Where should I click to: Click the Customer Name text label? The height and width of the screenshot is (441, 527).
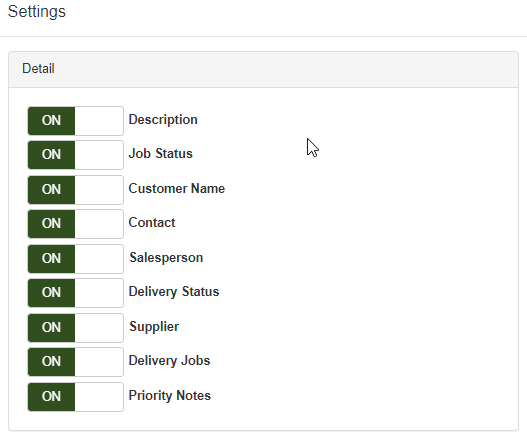(177, 189)
